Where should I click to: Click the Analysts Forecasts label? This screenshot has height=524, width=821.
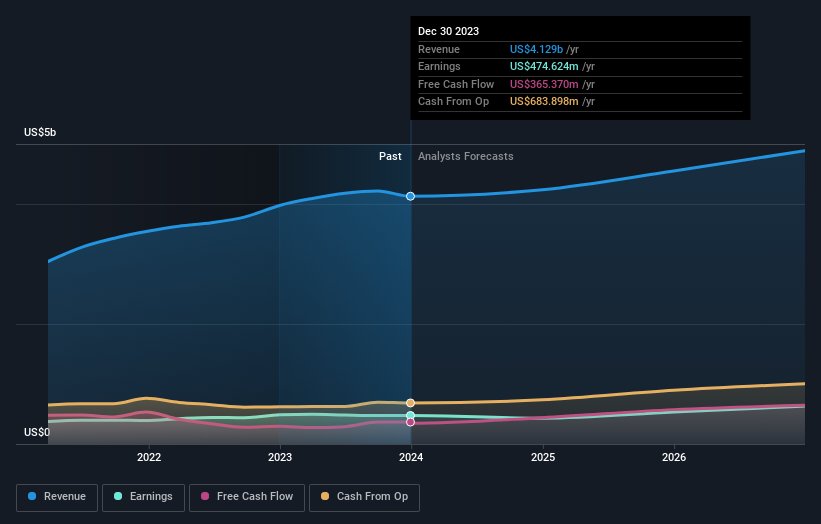click(465, 157)
